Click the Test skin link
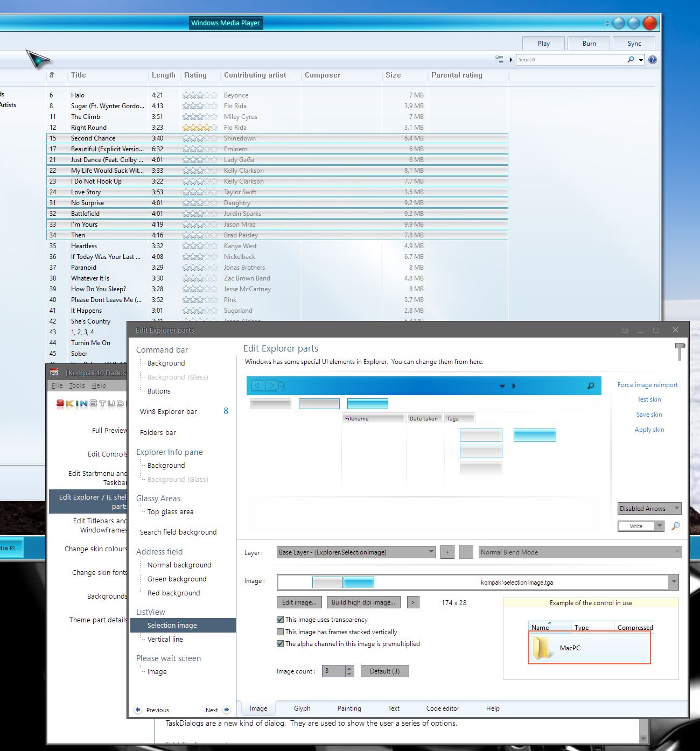 649,399
